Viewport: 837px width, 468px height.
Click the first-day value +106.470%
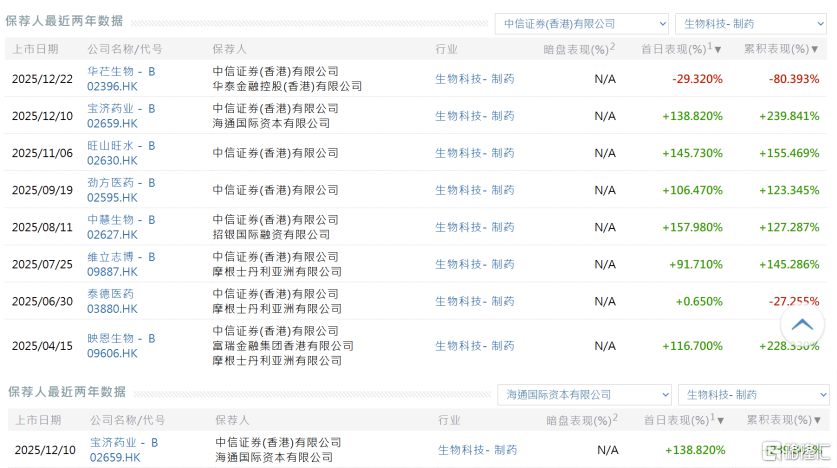(692, 190)
